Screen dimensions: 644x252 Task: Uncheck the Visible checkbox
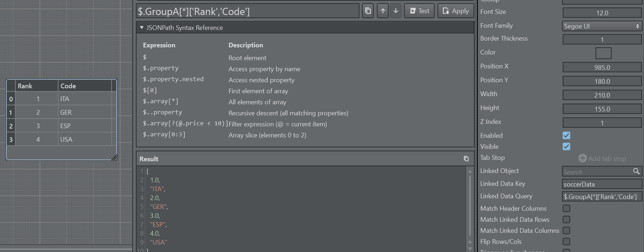pyautogui.click(x=566, y=147)
